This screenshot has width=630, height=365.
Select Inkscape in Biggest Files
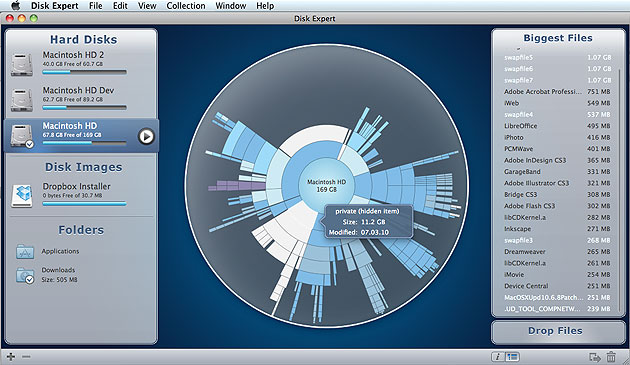558,229
